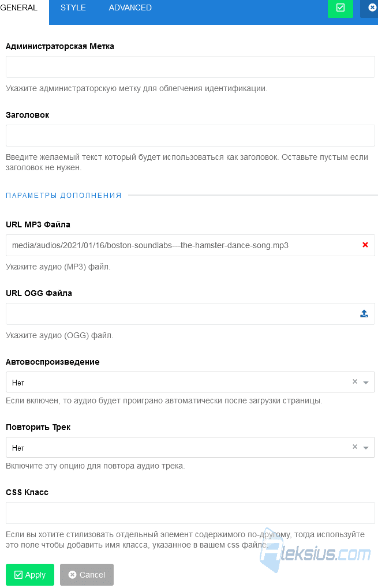
Task: Clear the Повторить Трек selection with its X
Action: 355,447
